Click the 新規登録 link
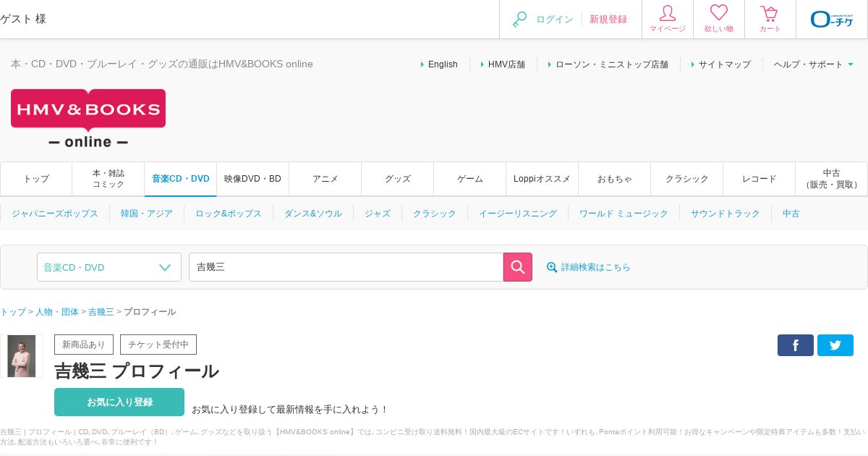The height and width of the screenshot is (456, 868). click(608, 20)
